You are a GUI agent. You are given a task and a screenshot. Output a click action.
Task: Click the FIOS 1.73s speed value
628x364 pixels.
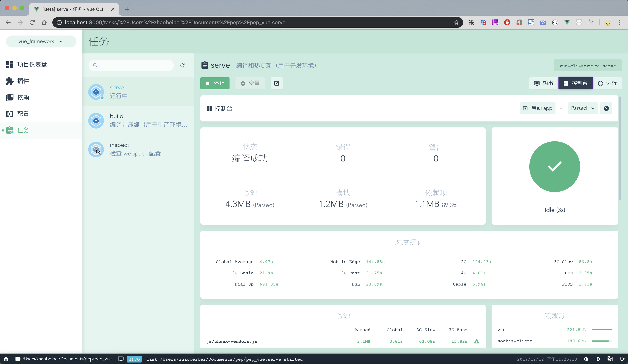click(x=585, y=284)
